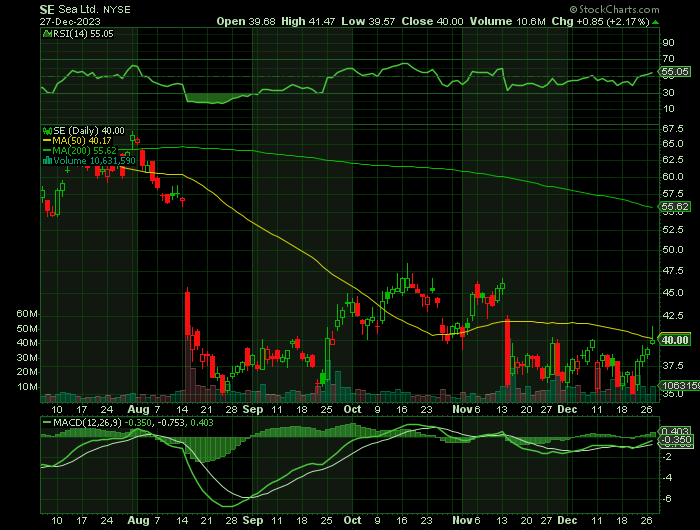Click the MACD(12,26,9) indicator label
The width and height of the screenshot is (700, 530).
coord(87,423)
